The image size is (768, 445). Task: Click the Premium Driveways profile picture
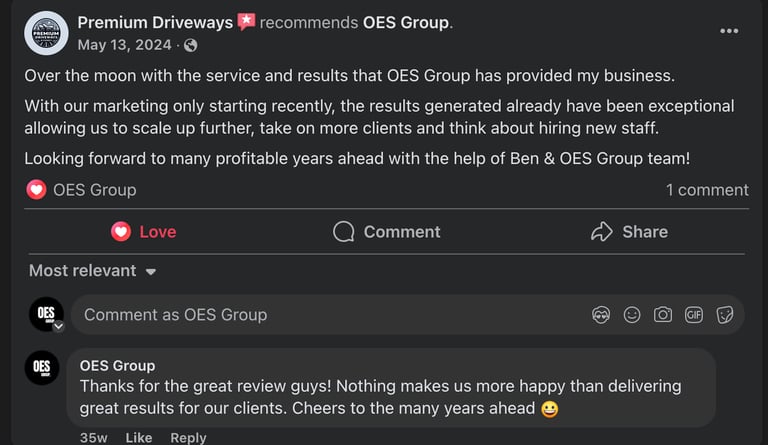coord(46,33)
